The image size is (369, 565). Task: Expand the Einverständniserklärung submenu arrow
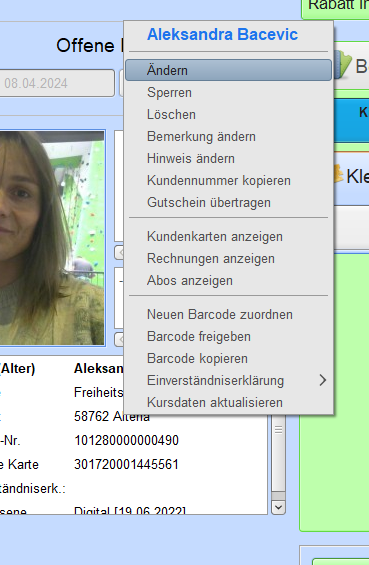coord(323,380)
